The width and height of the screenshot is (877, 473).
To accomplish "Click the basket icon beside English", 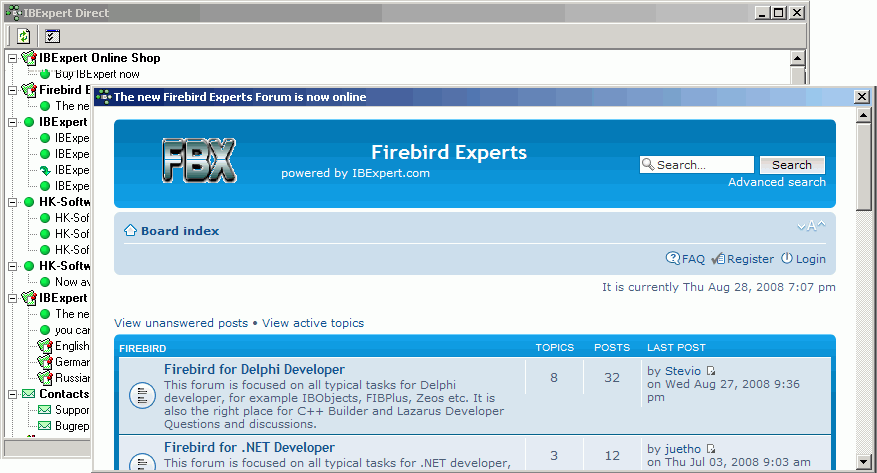I will click(x=45, y=346).
